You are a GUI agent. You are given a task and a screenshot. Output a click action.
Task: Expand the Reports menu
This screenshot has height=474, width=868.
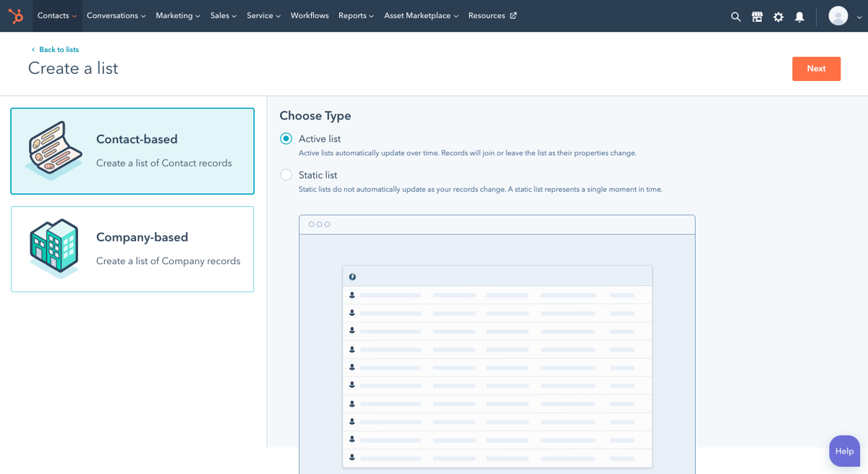pyautogui.click(x=356, y=16)
